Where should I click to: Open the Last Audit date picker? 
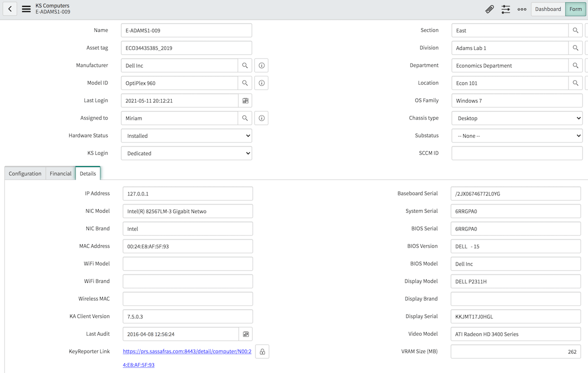pyautogui.click(x=246, y=334)
